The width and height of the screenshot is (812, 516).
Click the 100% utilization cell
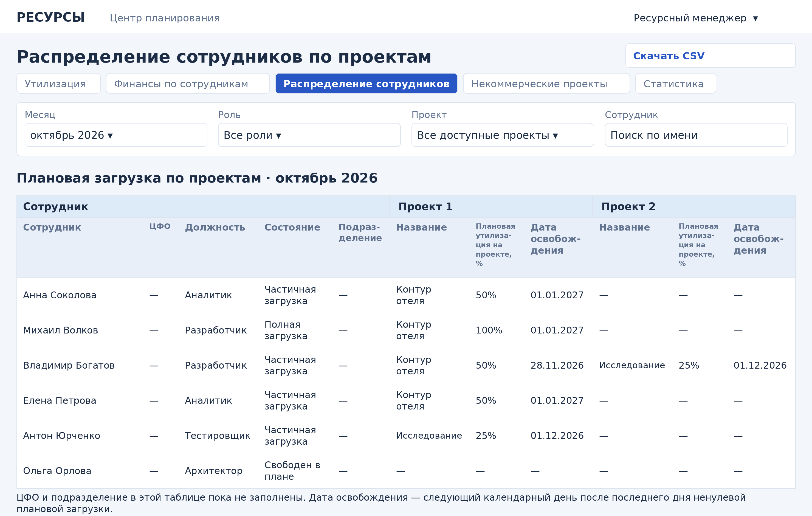coord(489,330)
